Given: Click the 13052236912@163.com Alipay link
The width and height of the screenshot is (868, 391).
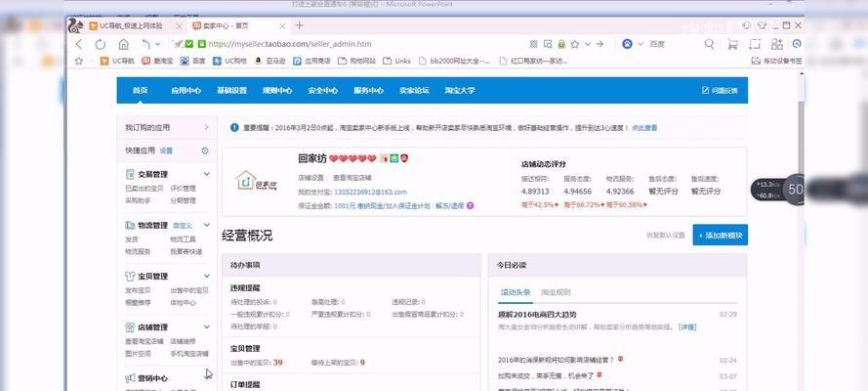Looking at the screenshot, I should pyautogui.click(x=370, y=193).
